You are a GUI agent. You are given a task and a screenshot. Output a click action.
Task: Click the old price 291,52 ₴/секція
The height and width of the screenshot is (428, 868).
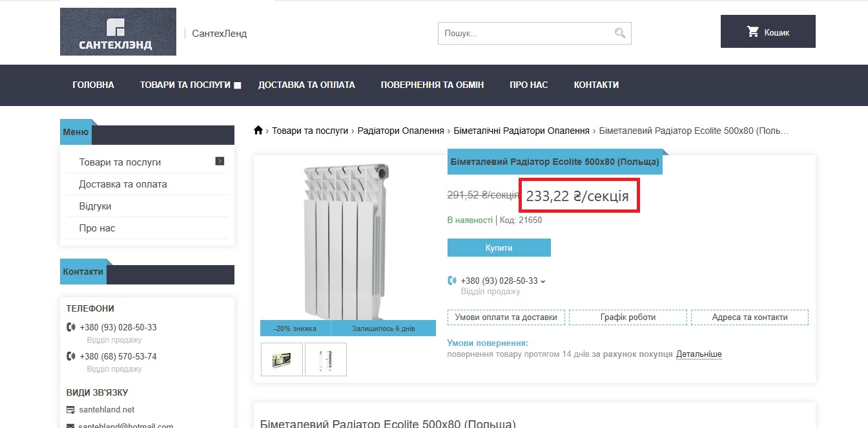(x=483, y=195)
